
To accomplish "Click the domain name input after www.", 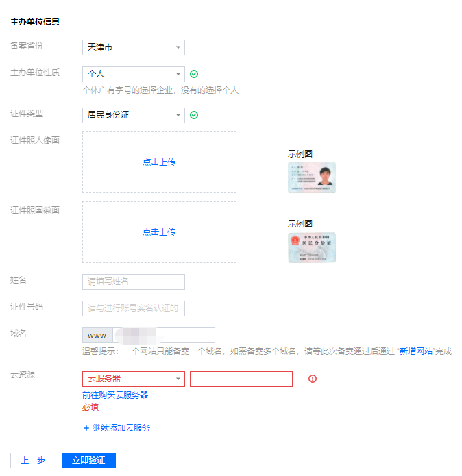I will tap(163, 336).
